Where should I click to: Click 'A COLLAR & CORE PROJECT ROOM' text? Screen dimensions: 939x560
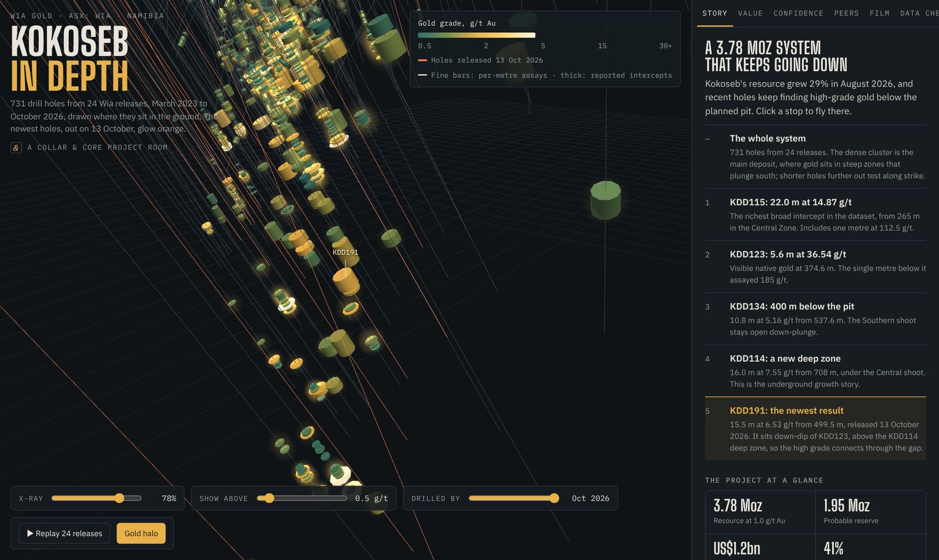97,148
